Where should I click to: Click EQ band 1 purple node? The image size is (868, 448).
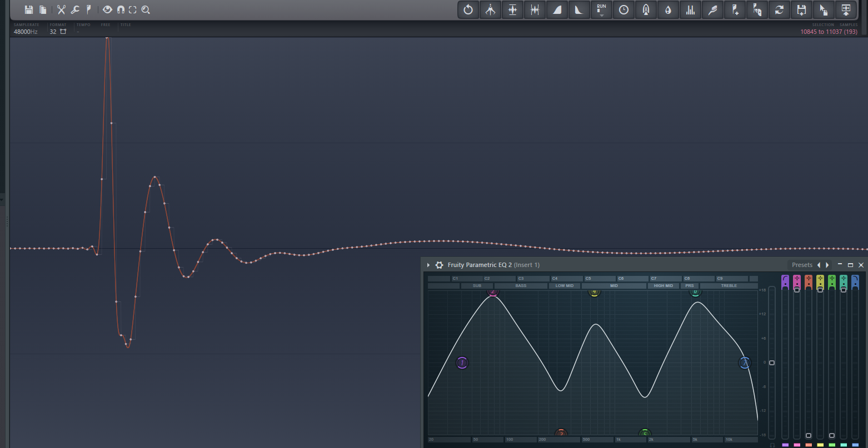462,363
